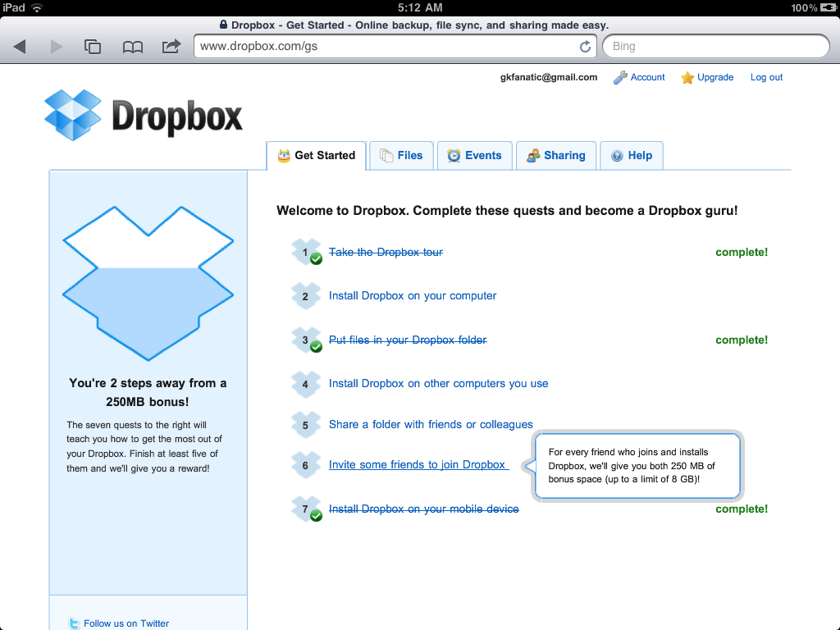Click the wrench icon beside Account

pos(621,78)
